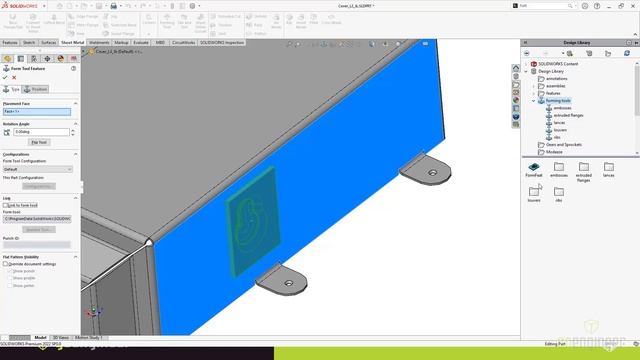Collapse the Flat Pattern Visibility section

76,257
